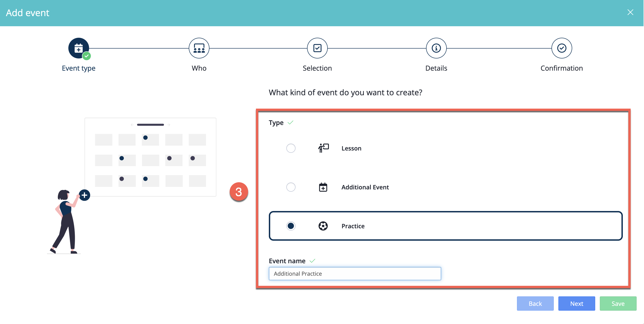Click the Selection step label
This screenshot has height=324, width=644.
[317, 68]
